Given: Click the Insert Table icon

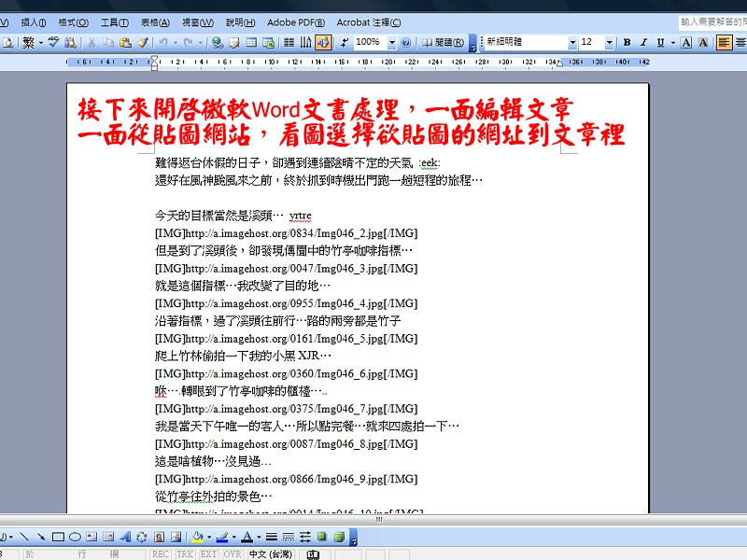Looking at the screenshot, I should 251,43.
